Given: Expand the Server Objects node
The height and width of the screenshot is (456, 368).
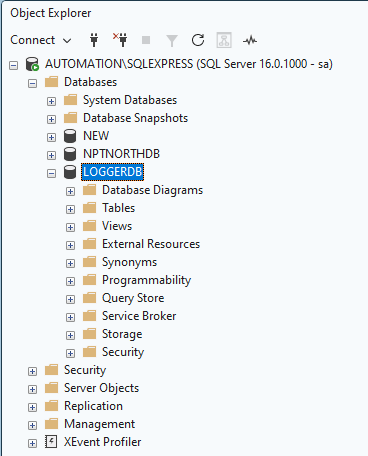Looking at the screenshot, I should point(32,389).
